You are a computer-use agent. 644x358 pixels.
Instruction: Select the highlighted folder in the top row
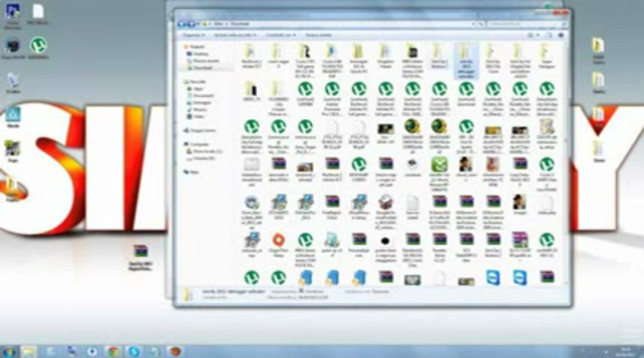pyautogui.click(x=466, y=61)
